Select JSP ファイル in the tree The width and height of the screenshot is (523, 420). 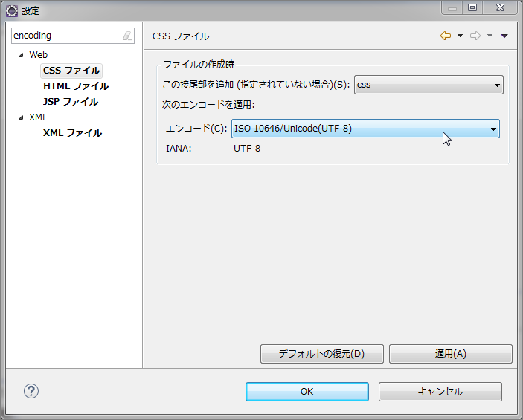tap(71, 102)
